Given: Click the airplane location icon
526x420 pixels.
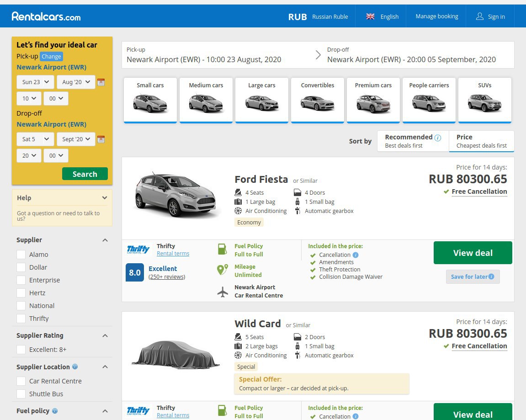Looking at the screenshot, I should click(x=223, y=292).
